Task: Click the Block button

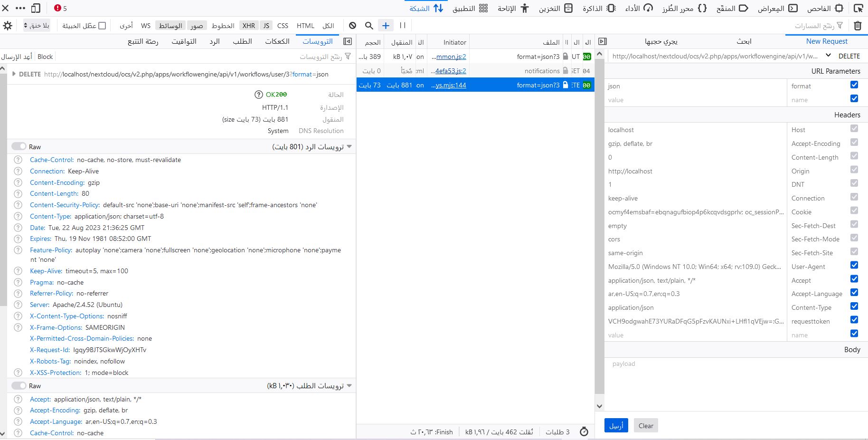Action: coord(45,57)
